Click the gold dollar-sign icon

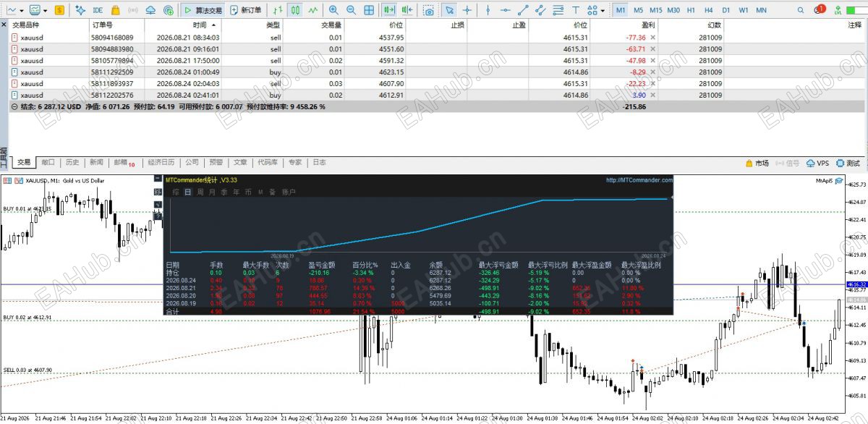59,11
